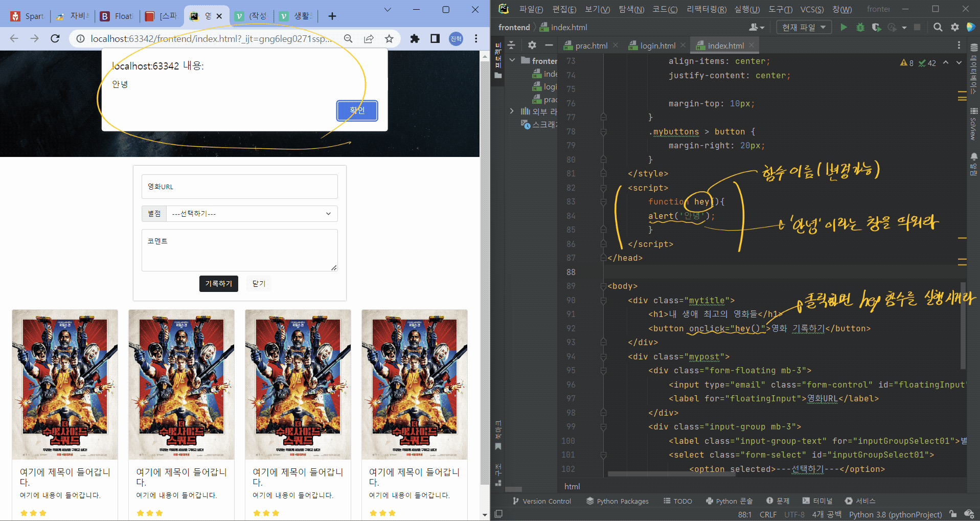Open 서비스 tool window
This screenshot has height=521, width=980.
click(860, 501)
